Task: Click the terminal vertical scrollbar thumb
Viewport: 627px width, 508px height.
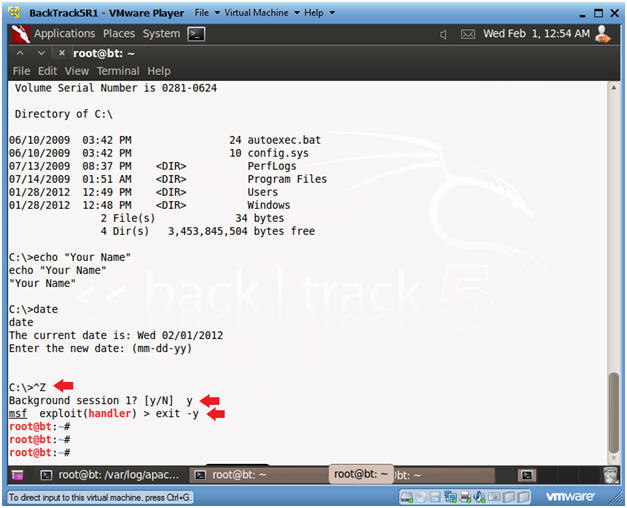Action: (613, 412)
